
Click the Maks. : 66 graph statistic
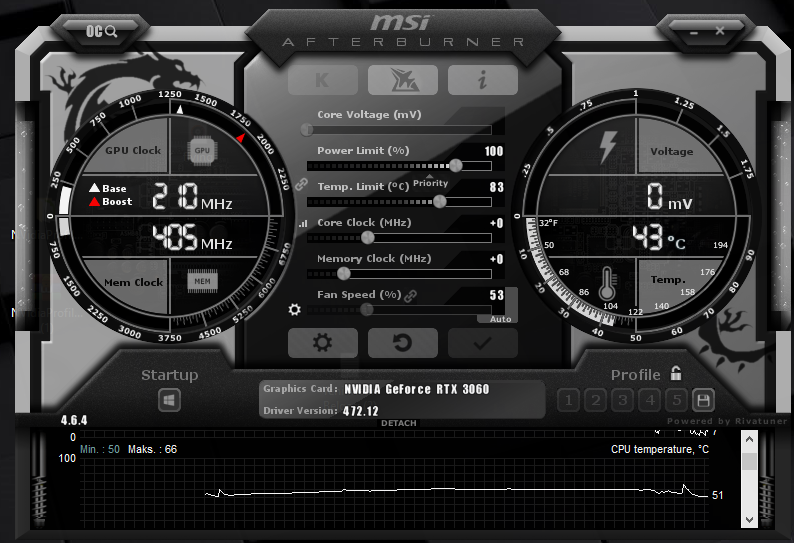(x=152, y=449)
